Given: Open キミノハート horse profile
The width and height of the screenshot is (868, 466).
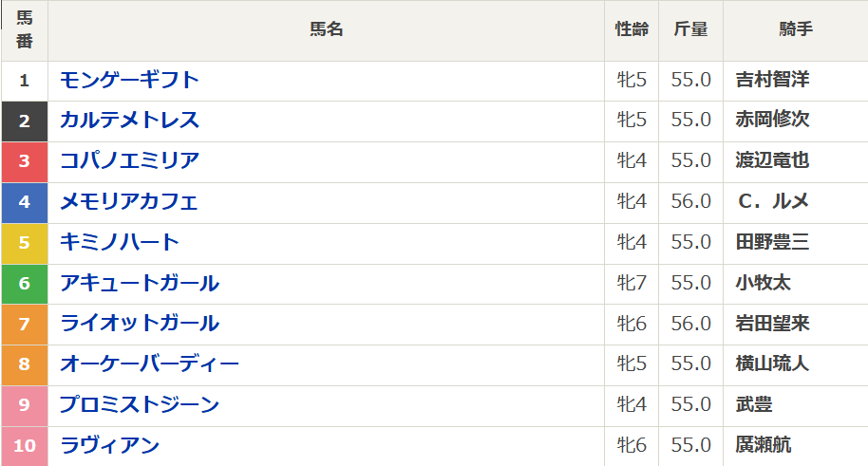Looking at the screenshot, I should (120, 242).
